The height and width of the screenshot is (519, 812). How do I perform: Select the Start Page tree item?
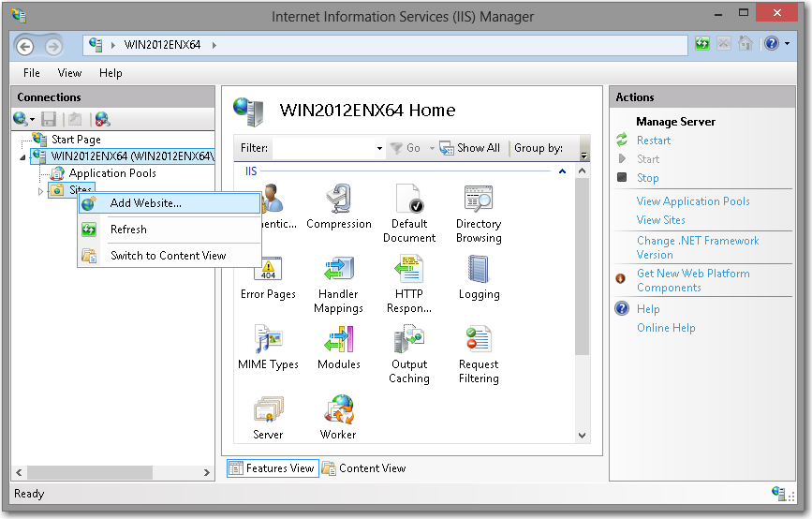(76, 140)
